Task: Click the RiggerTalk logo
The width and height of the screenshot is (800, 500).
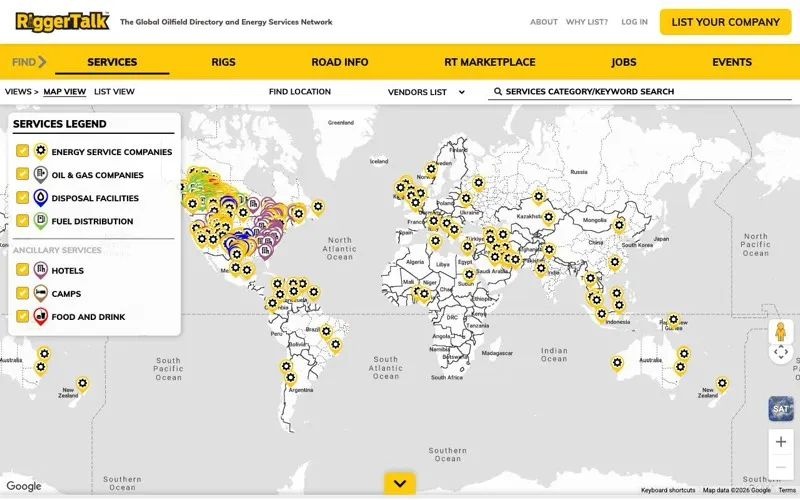Action: tap(62, 21)
